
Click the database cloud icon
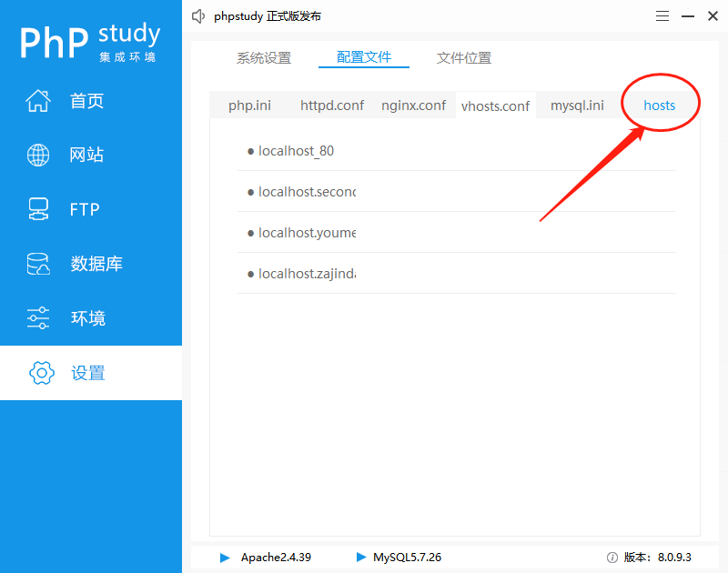pyautogui.click(x=38, y=265)
